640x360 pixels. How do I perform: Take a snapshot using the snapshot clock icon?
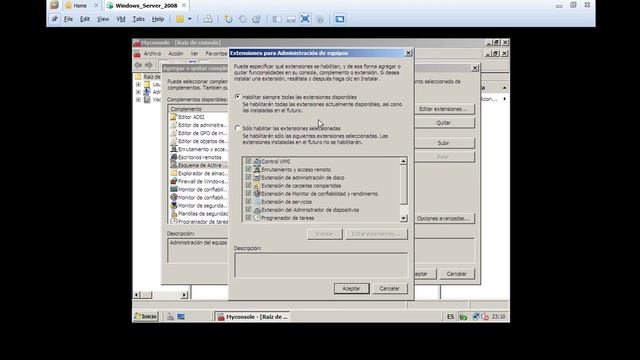click(229, 19)
